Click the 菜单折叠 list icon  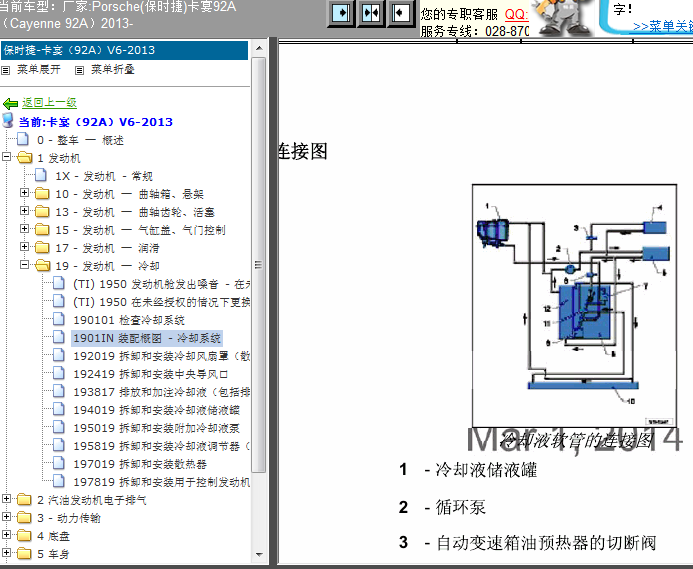click(79, 70)
